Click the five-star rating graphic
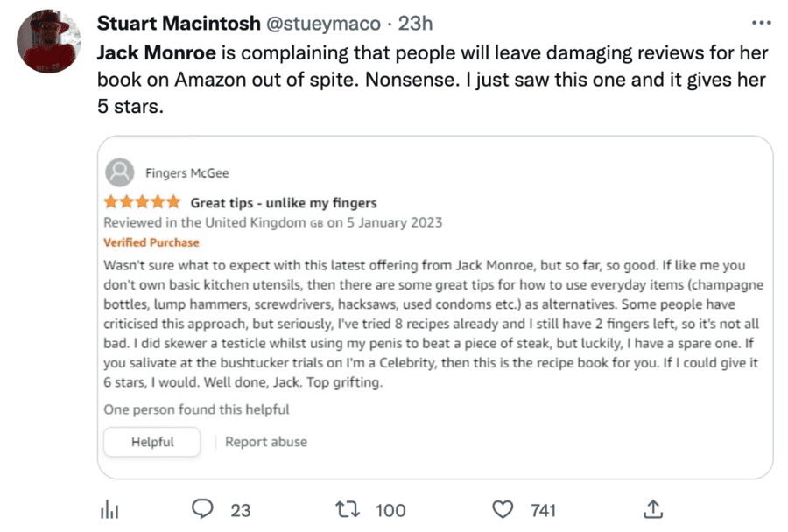788x532 pixels. 142,202
